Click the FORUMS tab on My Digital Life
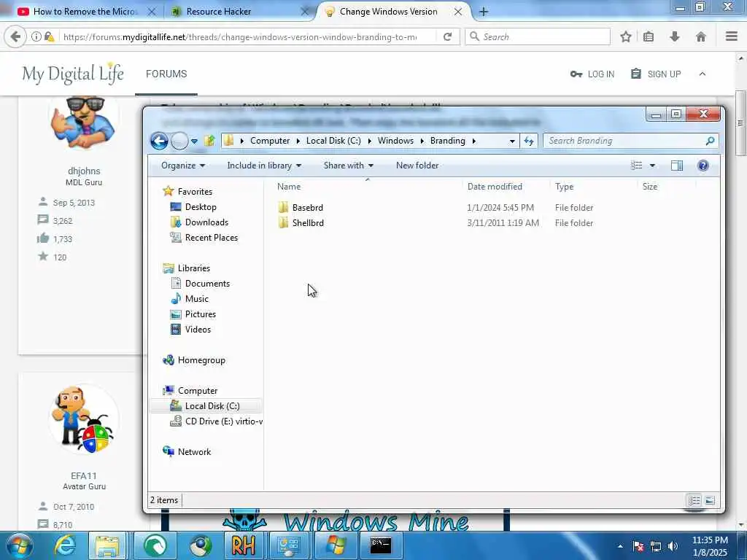747x560 pixels. click(166, 74)
